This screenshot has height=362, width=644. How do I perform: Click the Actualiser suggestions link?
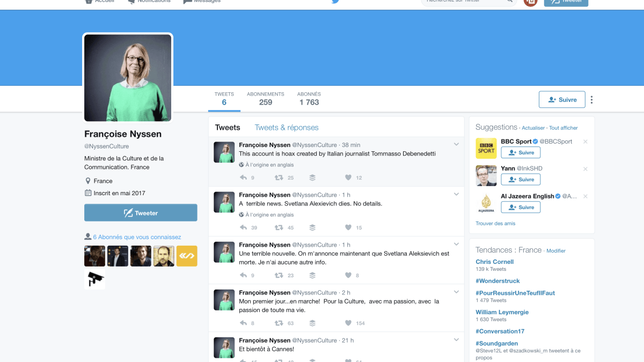coord(533,128)
